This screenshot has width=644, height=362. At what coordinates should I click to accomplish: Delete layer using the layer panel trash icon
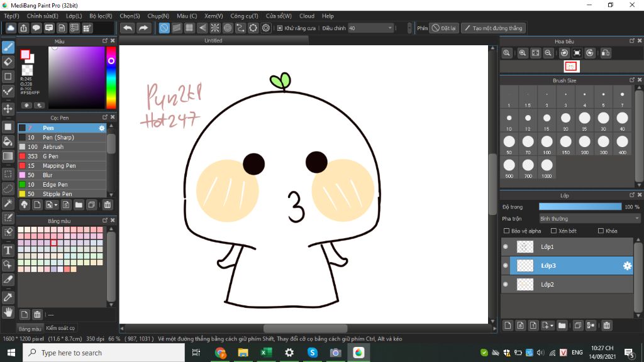pos(607,326)
